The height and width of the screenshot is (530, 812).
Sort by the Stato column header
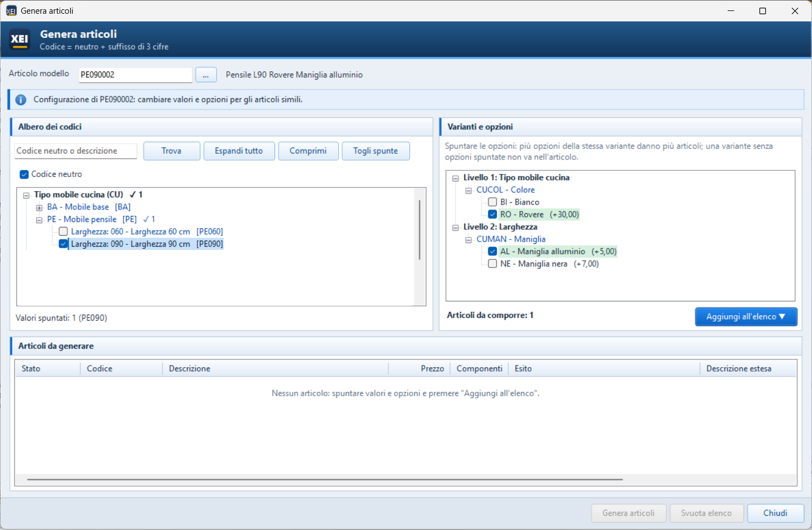(48, 369)
